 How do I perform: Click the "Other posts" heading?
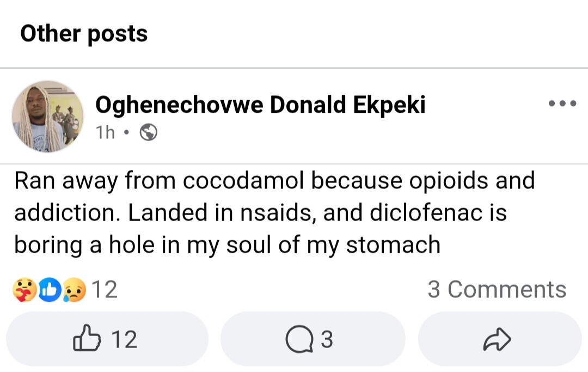tap(84, 34)
